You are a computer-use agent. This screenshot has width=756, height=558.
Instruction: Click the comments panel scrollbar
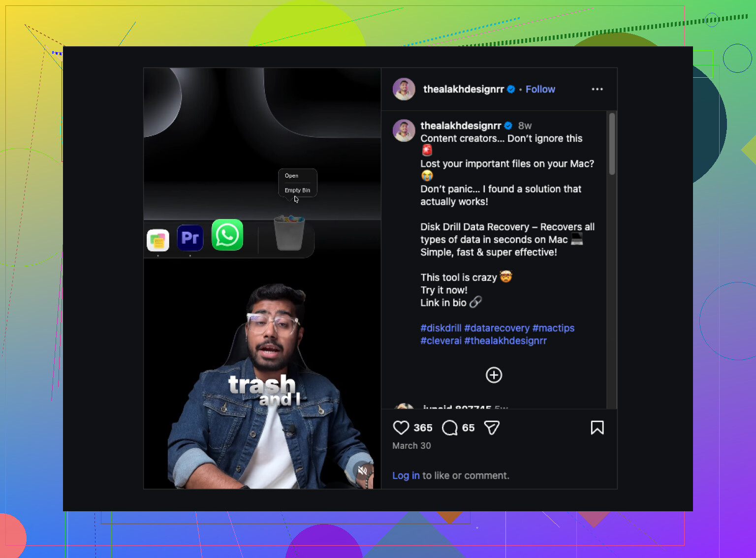coord(612,144)
